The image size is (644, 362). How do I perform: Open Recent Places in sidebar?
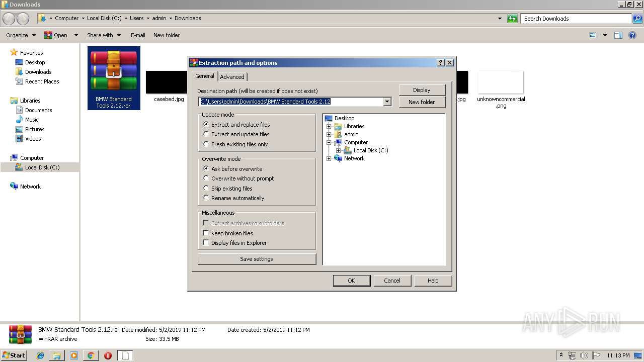point(42,81)
